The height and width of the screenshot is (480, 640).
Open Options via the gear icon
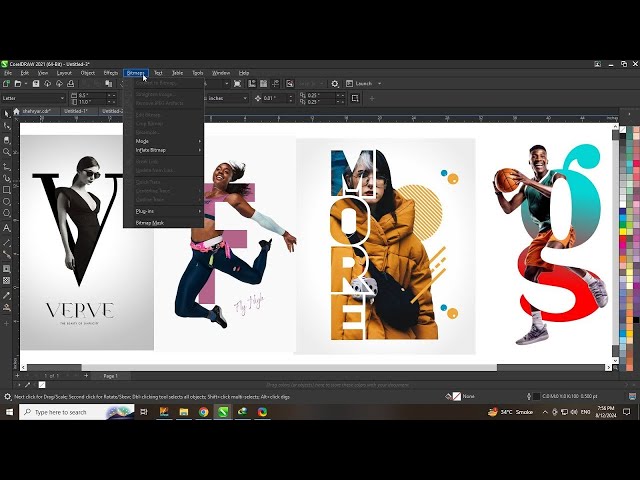click(x=335, y=84)
